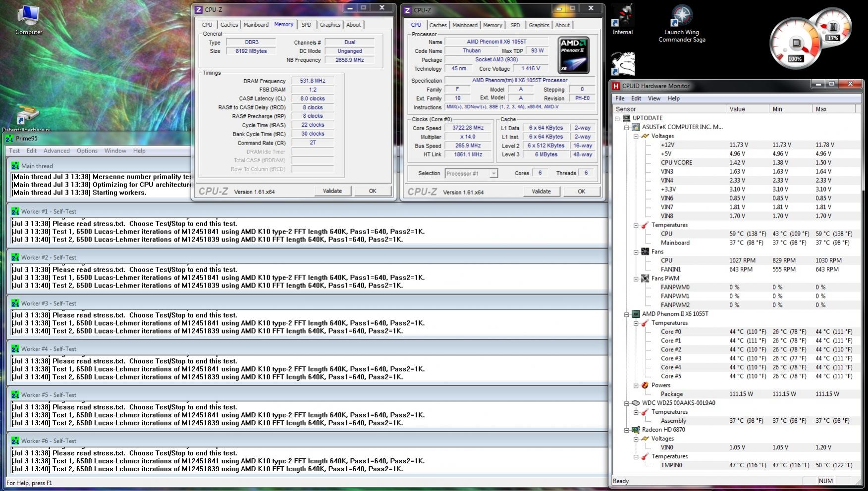Screen dimensions: 868x491
Task: Click the AMD Phenom II logo in CPU-Z
Action: (573, 55)
